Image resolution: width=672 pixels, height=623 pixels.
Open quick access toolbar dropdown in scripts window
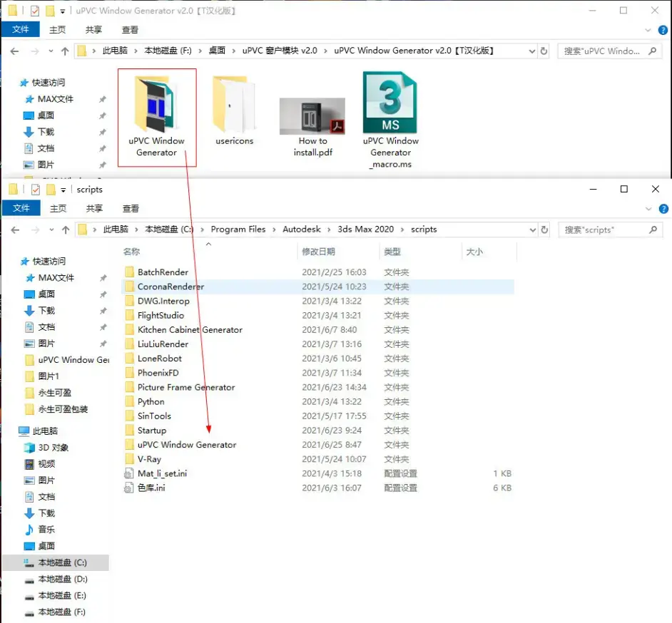click(63, 190)
